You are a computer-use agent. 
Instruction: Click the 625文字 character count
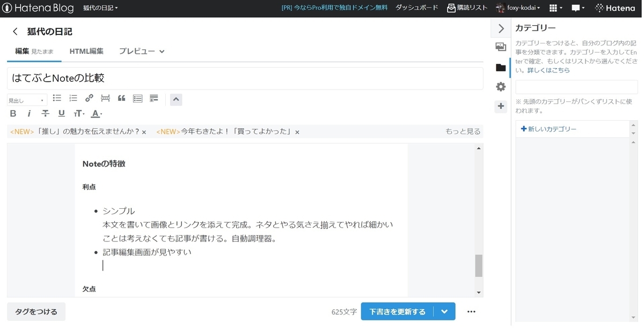344,312
